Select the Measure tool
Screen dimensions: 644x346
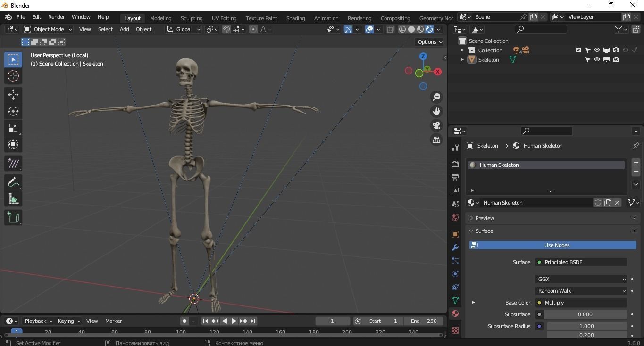13,199
